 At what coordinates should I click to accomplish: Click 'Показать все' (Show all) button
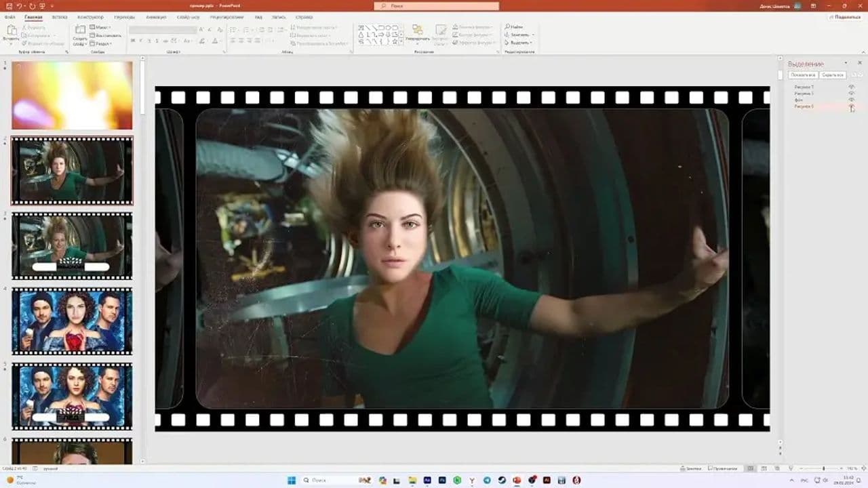803,75
